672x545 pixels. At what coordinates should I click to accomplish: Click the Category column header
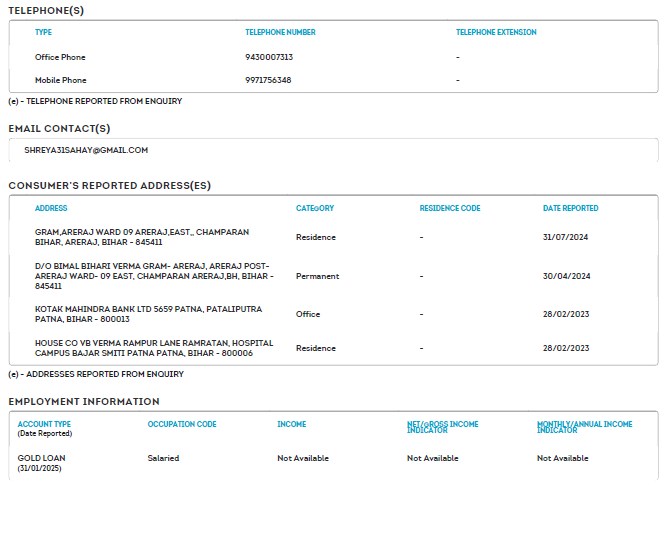[315, 208]
